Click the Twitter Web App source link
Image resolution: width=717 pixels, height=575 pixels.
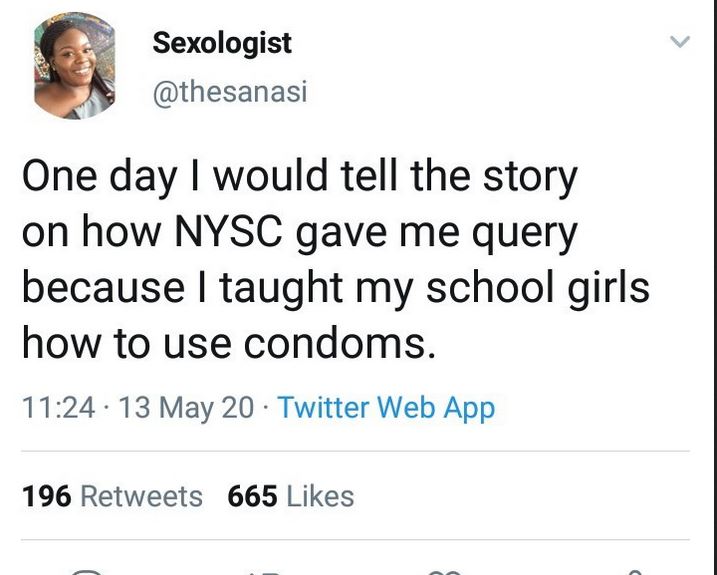[x=385, y=408]
